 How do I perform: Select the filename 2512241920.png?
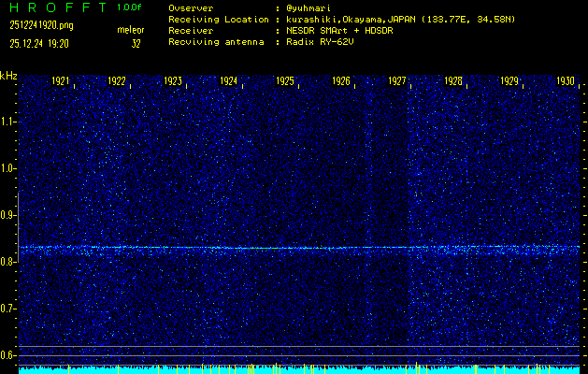click(x=41, y=25)
